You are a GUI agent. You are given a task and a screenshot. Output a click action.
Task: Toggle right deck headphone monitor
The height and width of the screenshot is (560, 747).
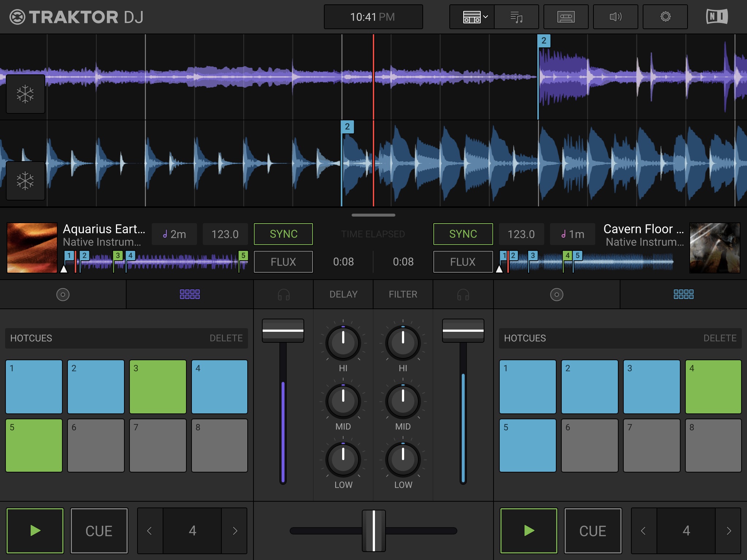463,295
